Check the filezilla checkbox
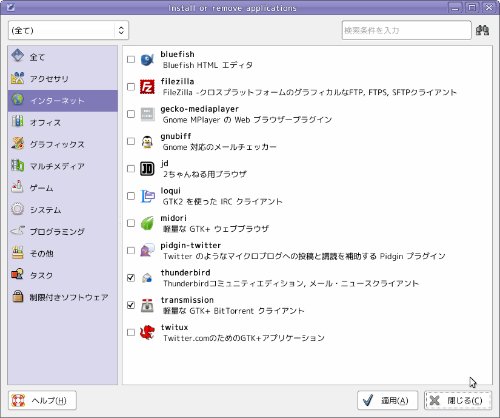The height and width of the screenshot is (418, 500). pos(131,87)
